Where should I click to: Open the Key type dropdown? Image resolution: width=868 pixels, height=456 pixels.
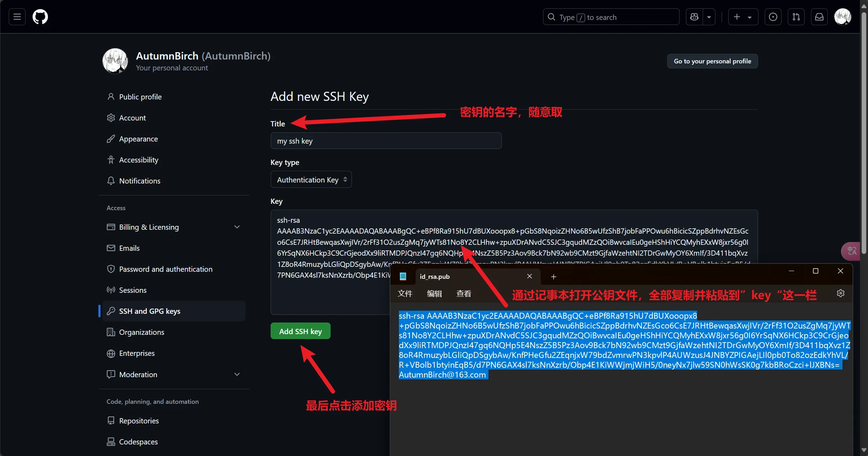311,180
